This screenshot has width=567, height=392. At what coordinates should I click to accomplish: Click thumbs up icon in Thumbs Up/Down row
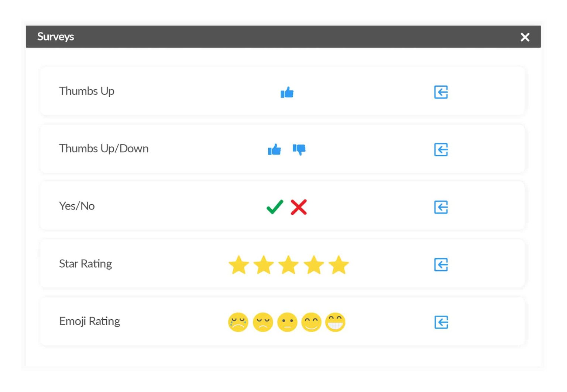pyautogui.click(x=274, y=150)
